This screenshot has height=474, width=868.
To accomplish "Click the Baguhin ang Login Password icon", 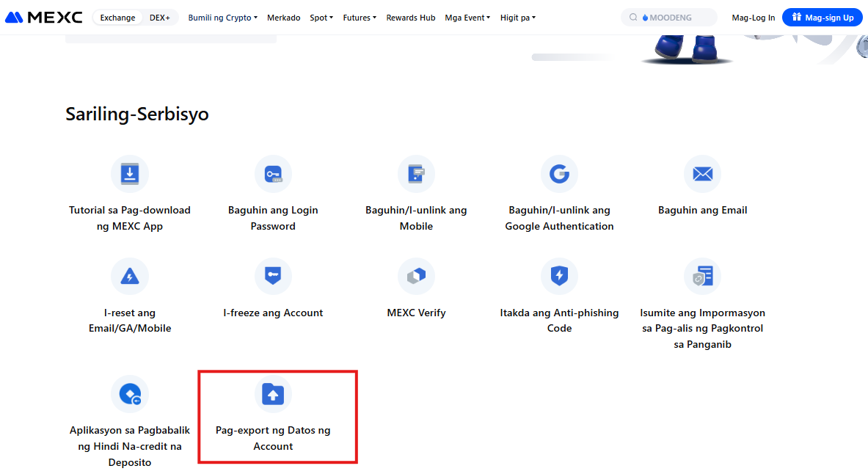I will 273,174.
